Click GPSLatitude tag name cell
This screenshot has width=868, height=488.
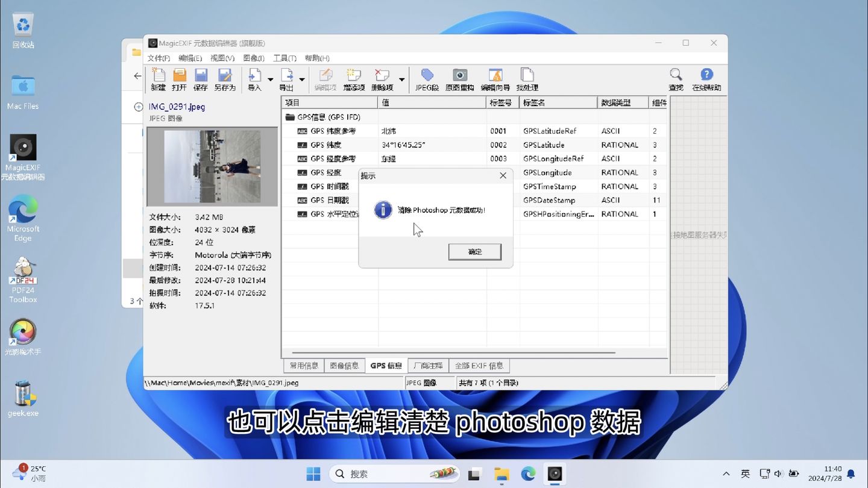[x=544, y=145]
